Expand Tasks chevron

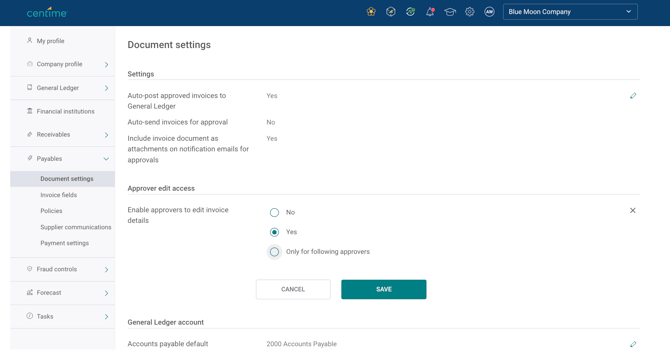coord(106,317)
